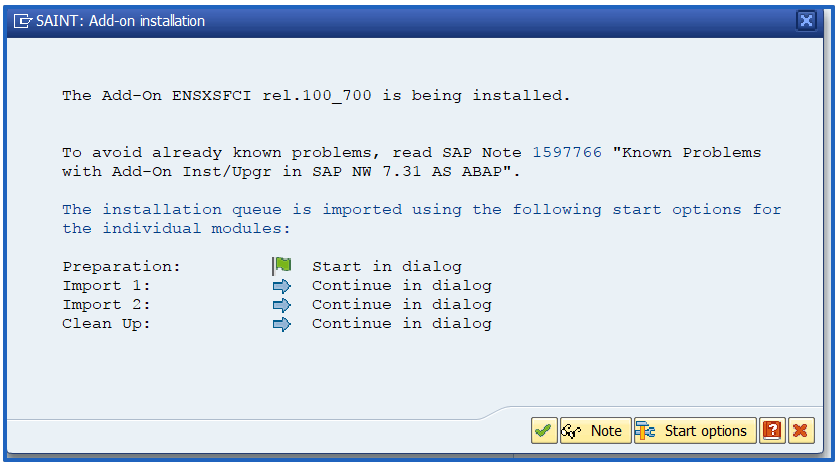Image resolution: width=840 pixels, height=465 pixels.
Task: Click the green flag Preparation icon
Action: pyautogui.click(x=282, y=266)
